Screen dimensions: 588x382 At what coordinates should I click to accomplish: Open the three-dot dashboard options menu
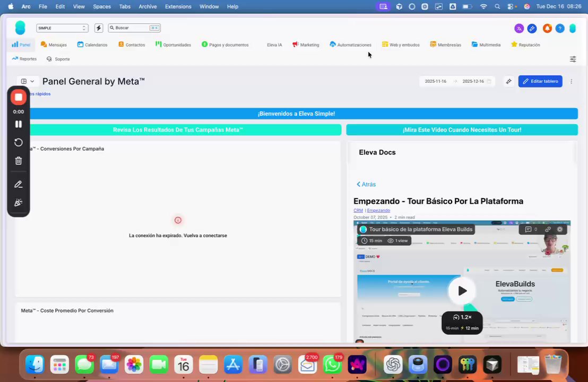pos(572,81)
